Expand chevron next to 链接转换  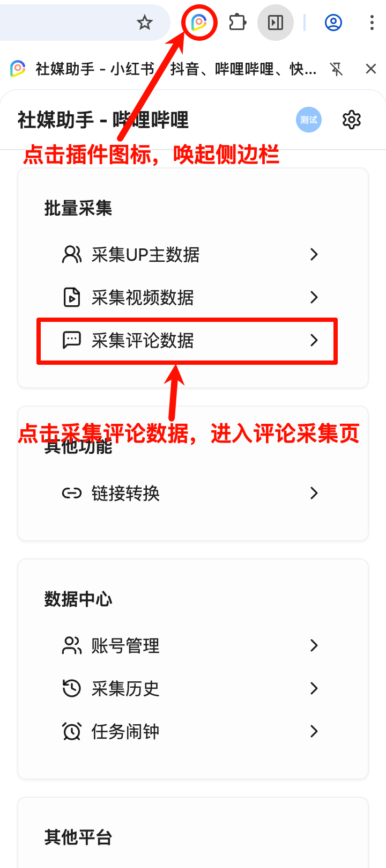314,493
